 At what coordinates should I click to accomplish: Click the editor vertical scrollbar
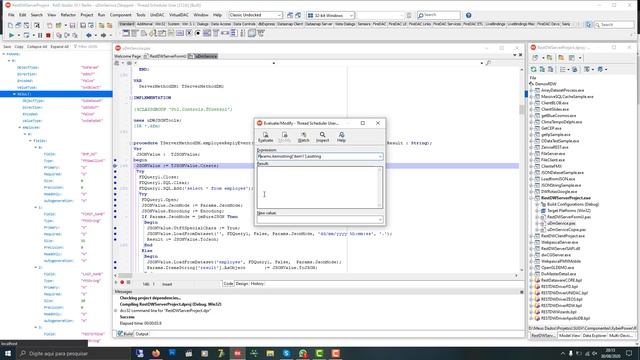[x=521, y=169]
